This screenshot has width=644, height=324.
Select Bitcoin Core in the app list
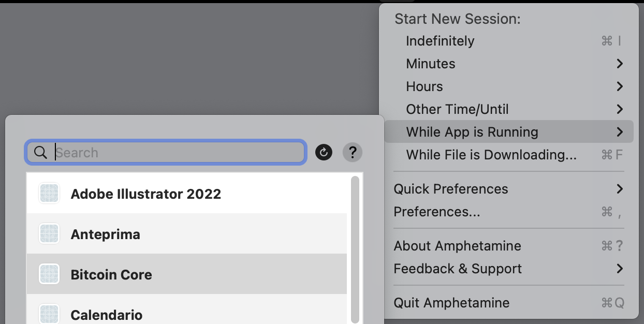[111, 274]
